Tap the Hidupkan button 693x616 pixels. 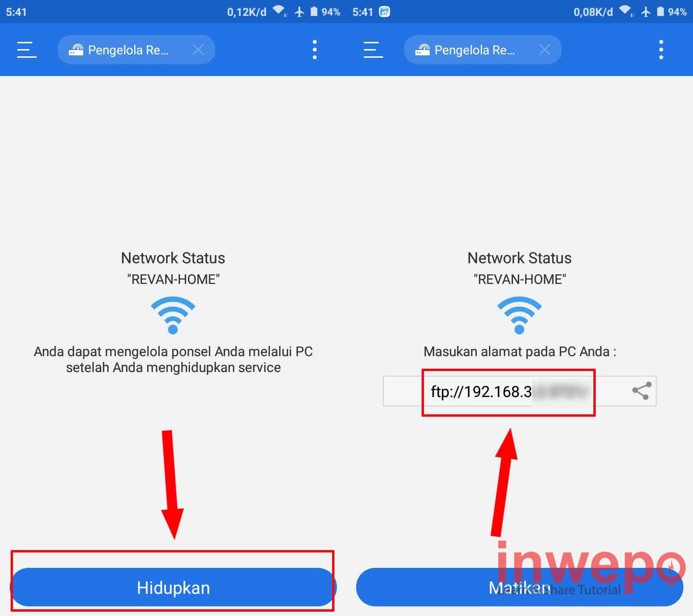pyautogui.click(x=173, y=587)
